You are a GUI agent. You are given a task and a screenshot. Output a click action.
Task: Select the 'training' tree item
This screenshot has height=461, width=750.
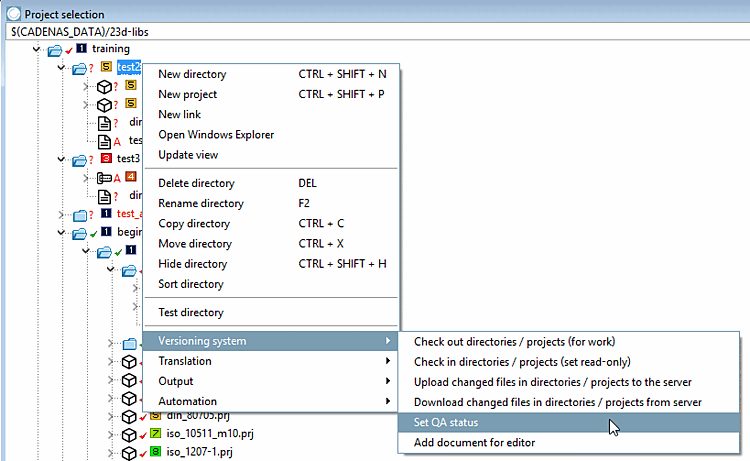110,48
